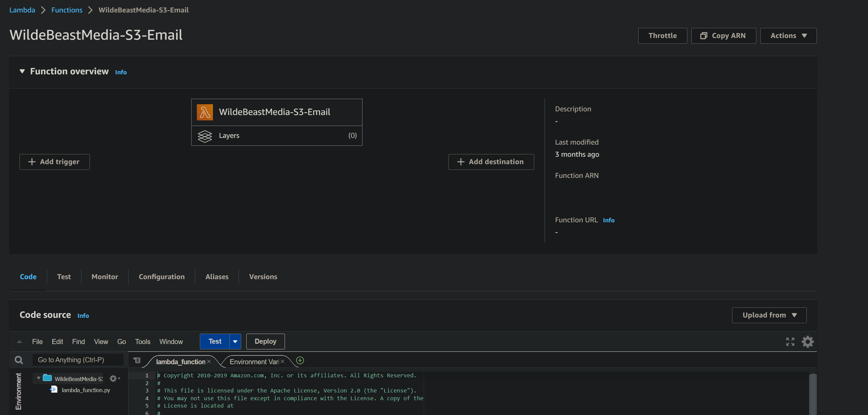Screen dimensions: 868x415
Task: Open the Actions dropdown
Action: click(x=788, y=36)
